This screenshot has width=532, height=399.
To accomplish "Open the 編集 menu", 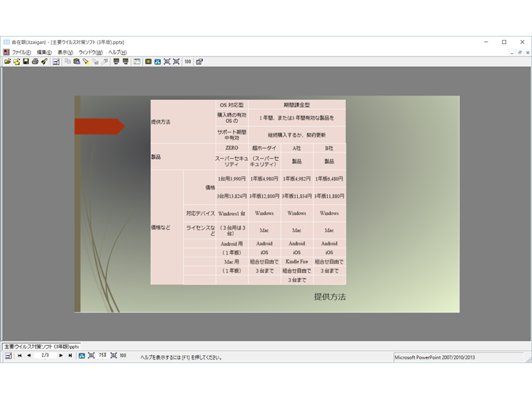I will coord(44,52).
